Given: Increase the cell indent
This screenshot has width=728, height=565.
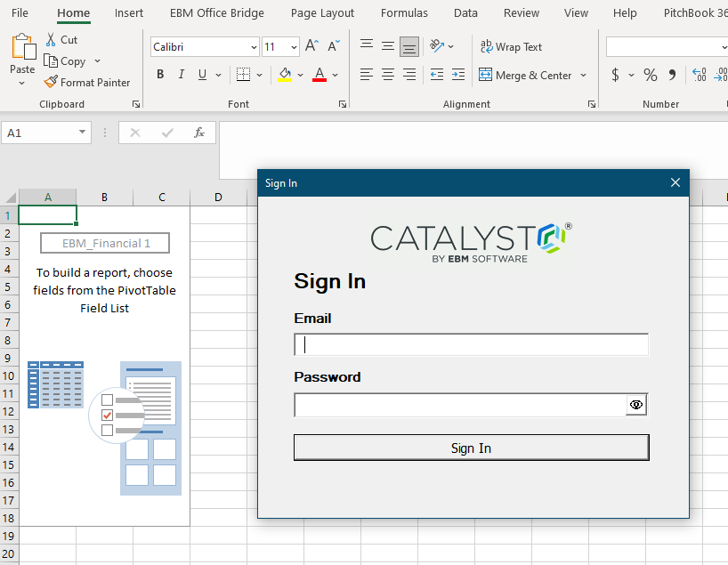Looking at the screenshot, I should click(x=458, y=74).
